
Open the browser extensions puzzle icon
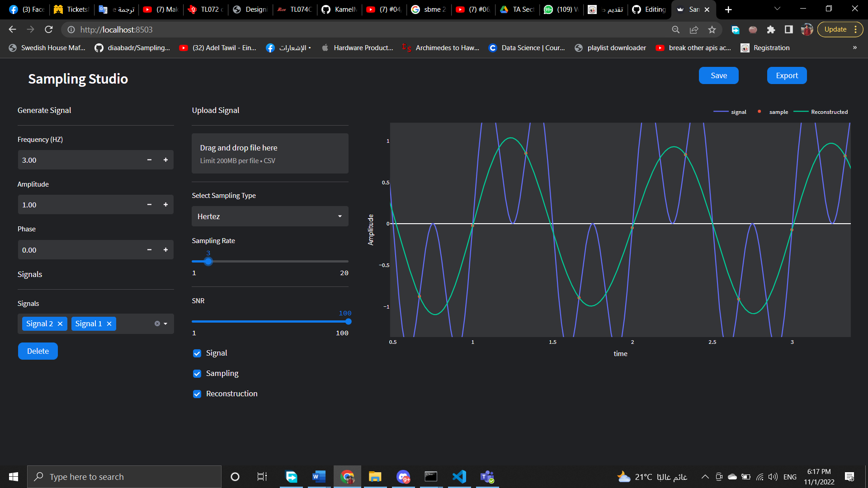[771, 29]
